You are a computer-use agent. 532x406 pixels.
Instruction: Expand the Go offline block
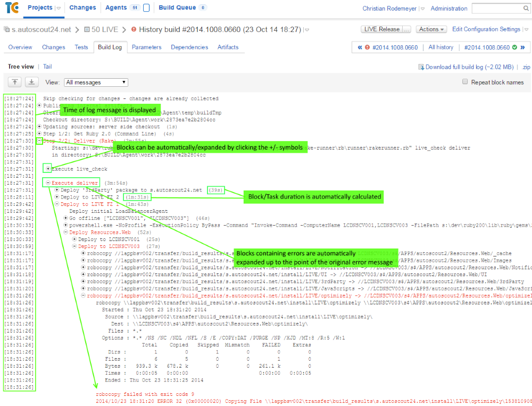tap(66, 218)
